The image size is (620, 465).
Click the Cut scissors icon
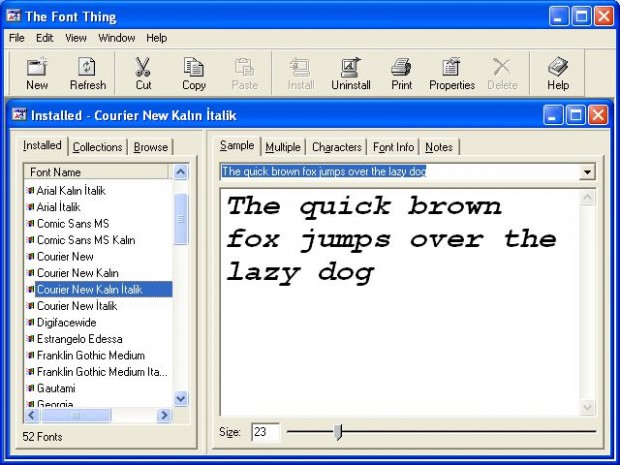143,66
